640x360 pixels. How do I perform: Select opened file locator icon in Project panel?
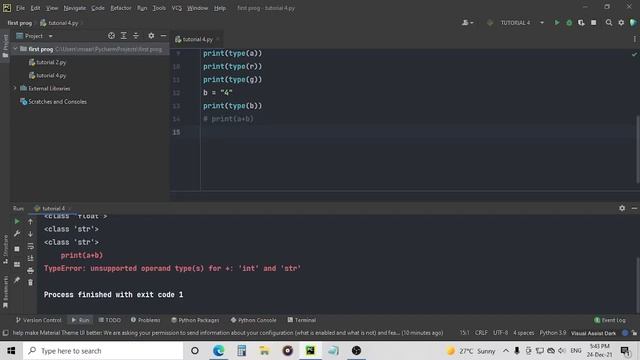[x=111, y=36]
